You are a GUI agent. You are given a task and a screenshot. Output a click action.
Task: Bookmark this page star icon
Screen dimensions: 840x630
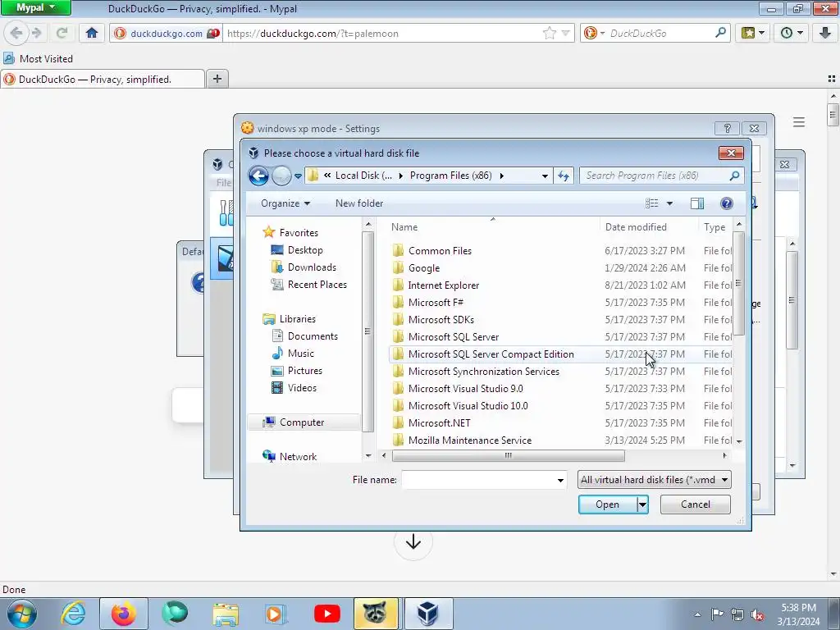[x=549, y=33]
